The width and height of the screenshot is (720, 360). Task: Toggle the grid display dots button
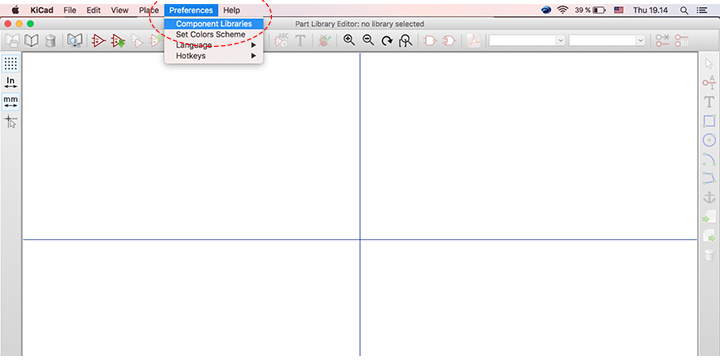[x=11, y=64]
